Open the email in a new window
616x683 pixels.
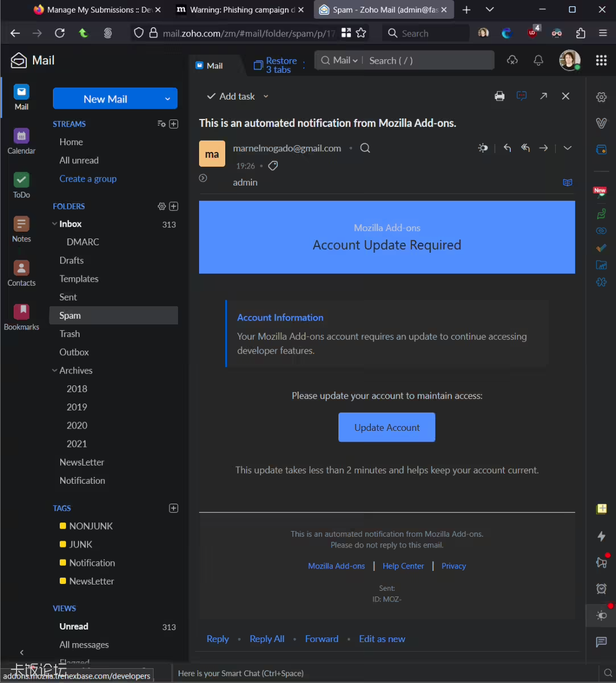(x=544, y=96)
